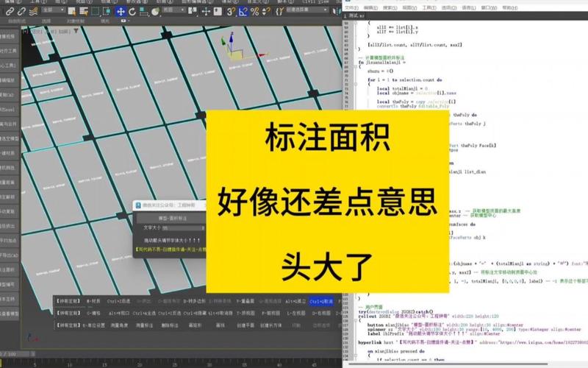Open the reference coordinate system '视图' dropdown
The image size is (588, 368).
click(174, 10)
